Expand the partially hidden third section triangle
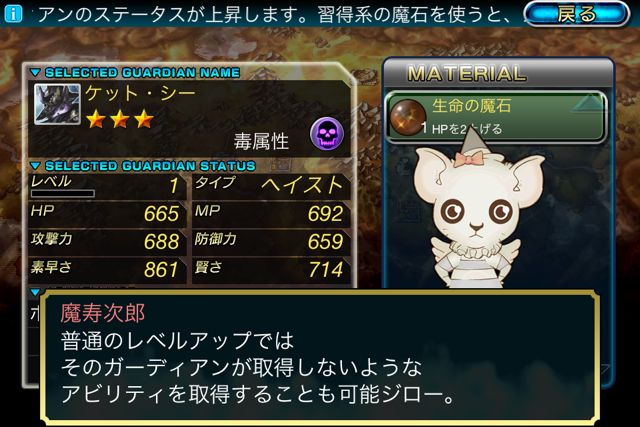 click(x=36, y=291)
